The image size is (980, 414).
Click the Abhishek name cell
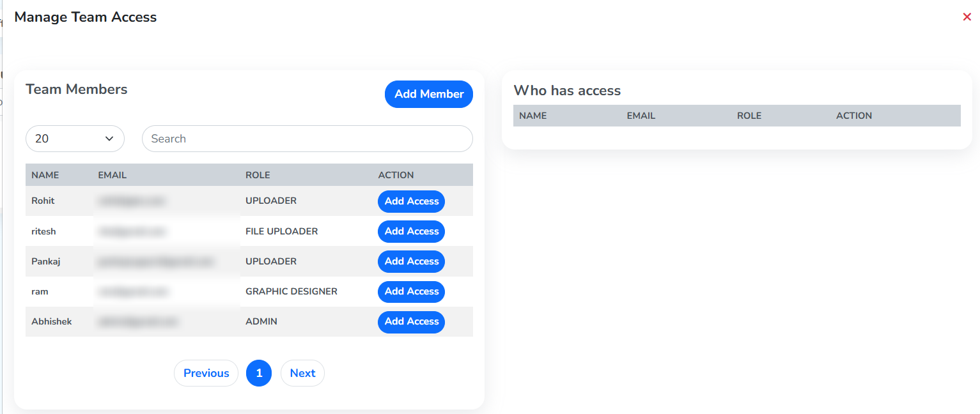(x=52, y=321)
